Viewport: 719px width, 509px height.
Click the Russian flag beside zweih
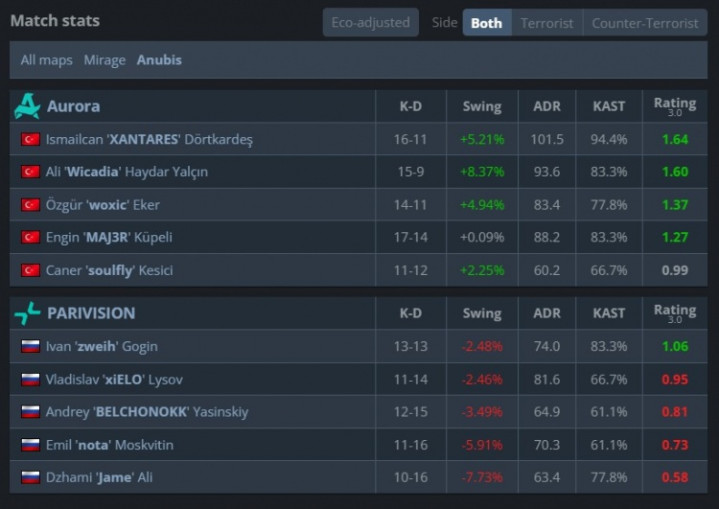(x=30, y=346)
